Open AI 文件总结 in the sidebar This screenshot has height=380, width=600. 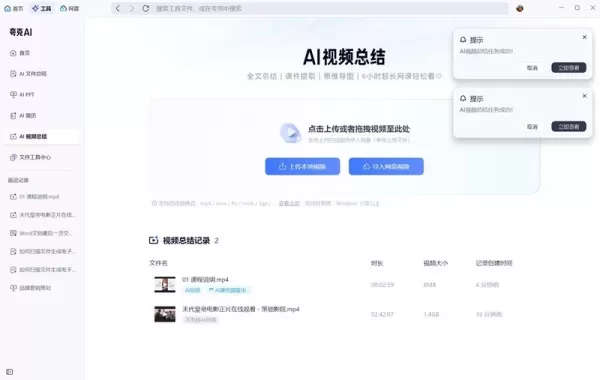[x=41, y=73]
